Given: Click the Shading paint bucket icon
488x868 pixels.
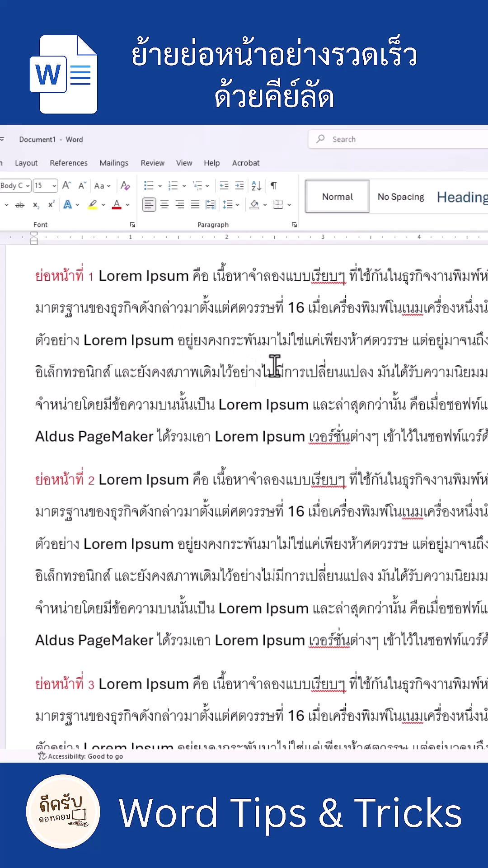Looking at the screenshot, I should pos(254,205).
